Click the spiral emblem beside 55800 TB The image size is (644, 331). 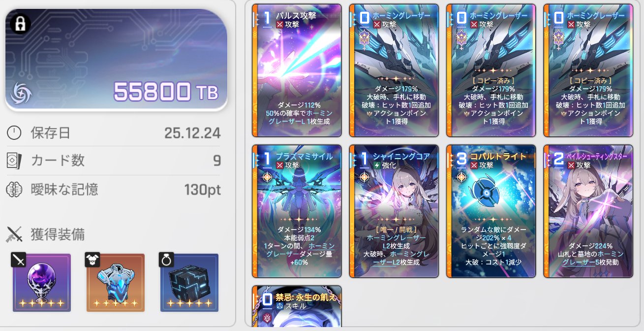point(21,93)
